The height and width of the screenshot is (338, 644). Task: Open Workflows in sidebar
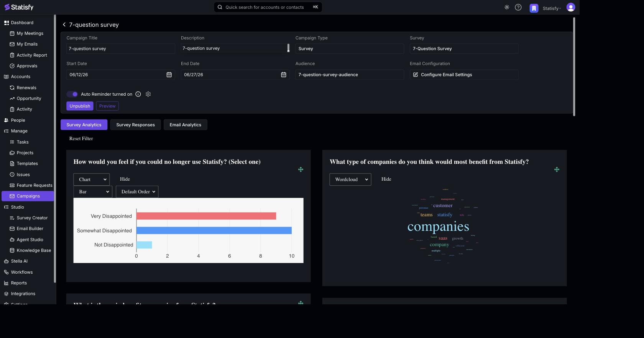click(22, 272)
